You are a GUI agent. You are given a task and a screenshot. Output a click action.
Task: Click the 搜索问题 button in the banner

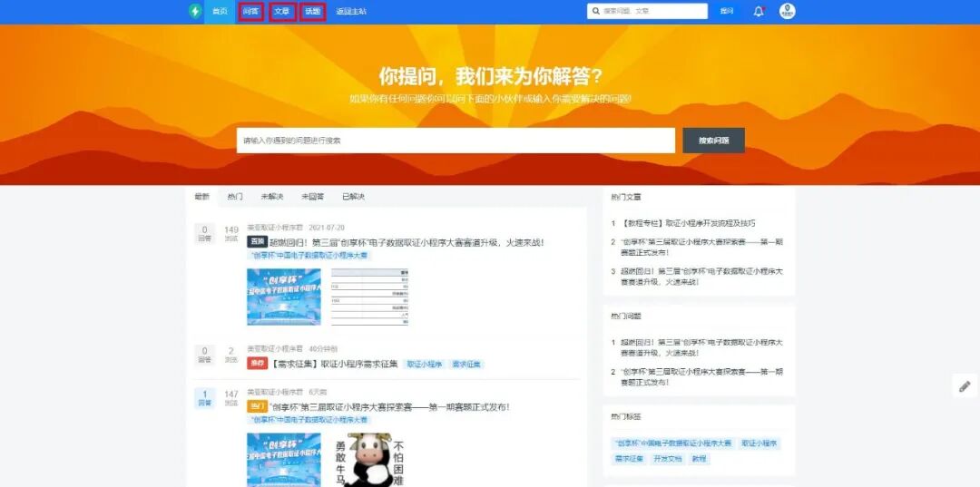713,141
